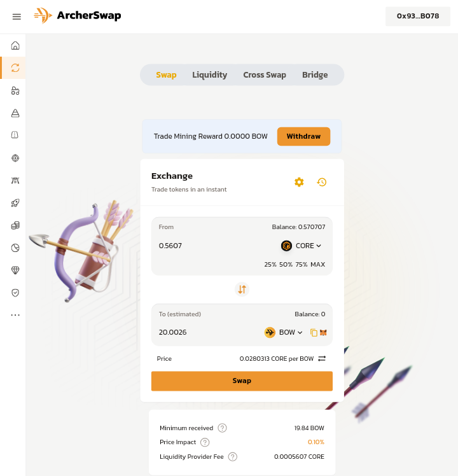Screen dimensions: 458x476
Task: Switch to the Liquidity tab
Action: [209, 75]
